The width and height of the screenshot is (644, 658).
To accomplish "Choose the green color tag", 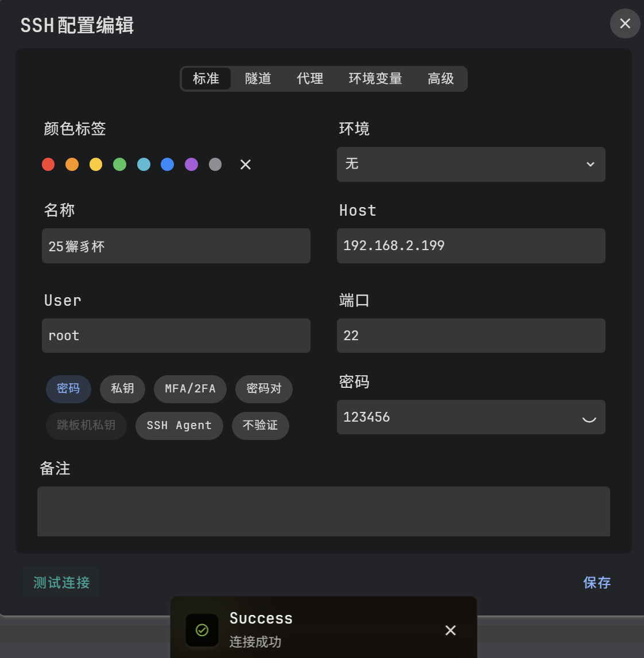I will [x=119, y=165].
